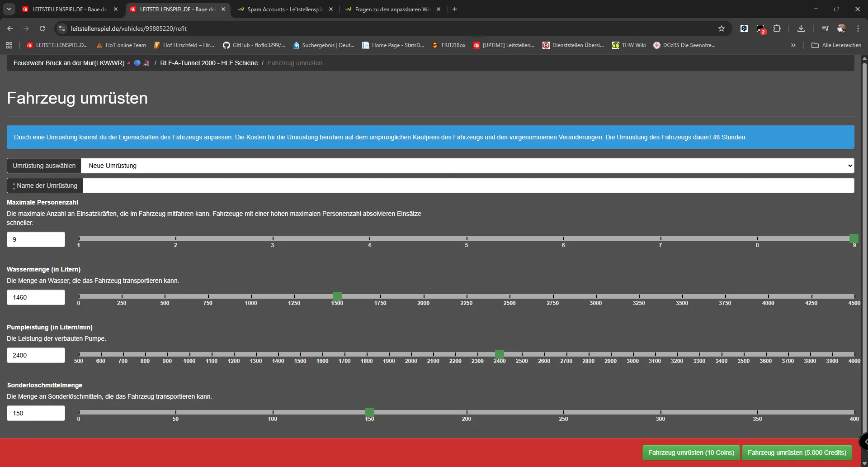This screenshot has height=467, width=868.
Task: Expand the hidden bookmarks overflow chevron
Action: coord(793,45)
